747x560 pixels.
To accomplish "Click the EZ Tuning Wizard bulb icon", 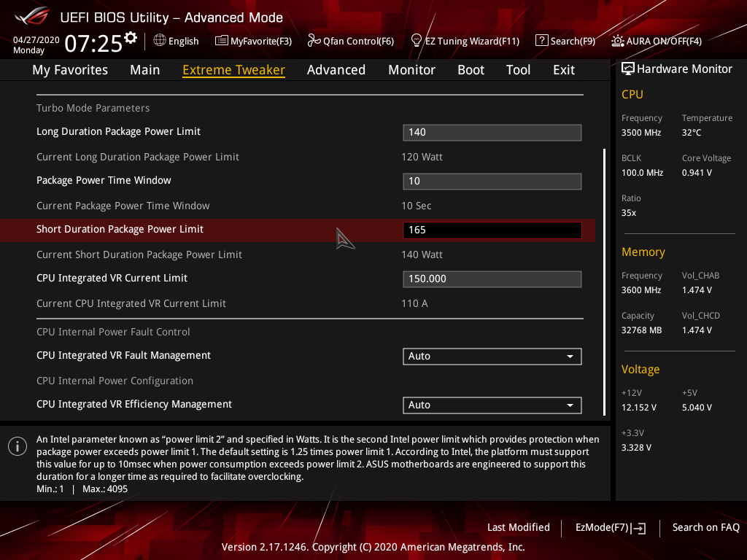I will coord(416,41).
